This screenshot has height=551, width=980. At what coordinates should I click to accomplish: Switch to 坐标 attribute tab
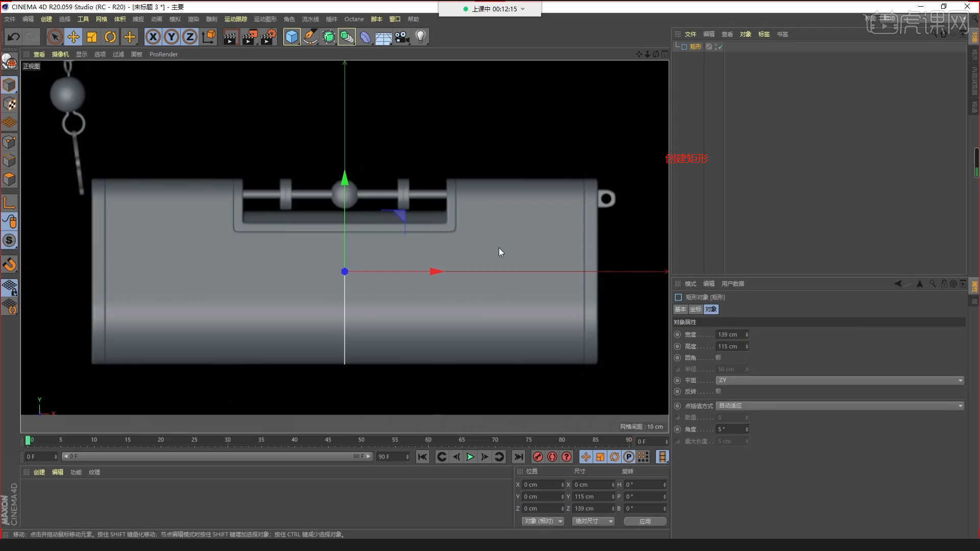[x=696, y=309]
